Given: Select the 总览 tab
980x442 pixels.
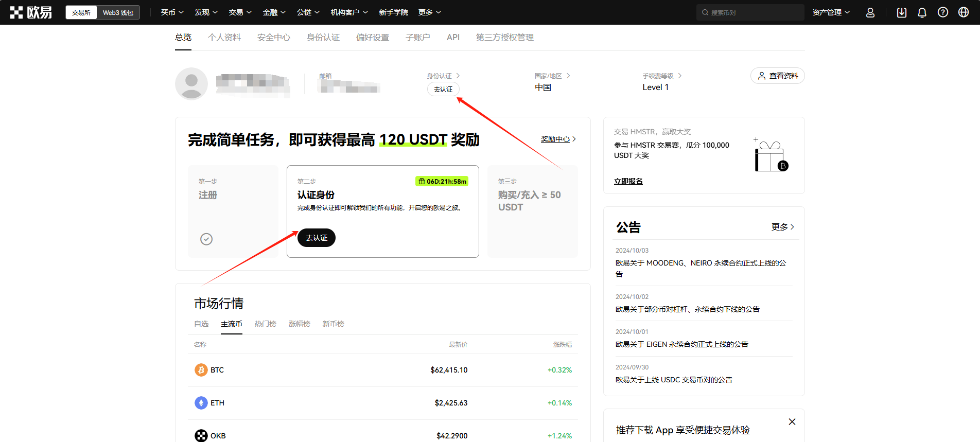Looking at the screenshot, I should pos(183,37).
